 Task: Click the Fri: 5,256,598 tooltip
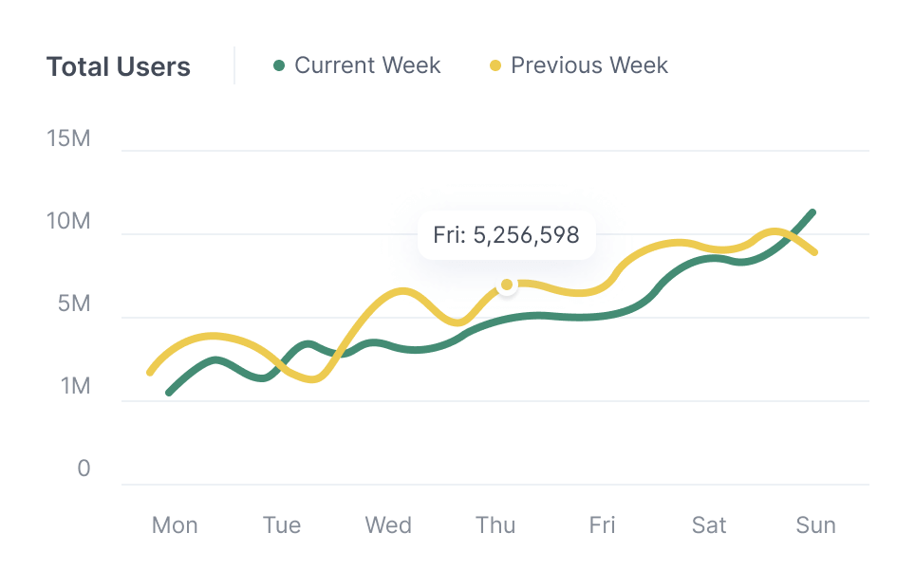pos(506,235)
